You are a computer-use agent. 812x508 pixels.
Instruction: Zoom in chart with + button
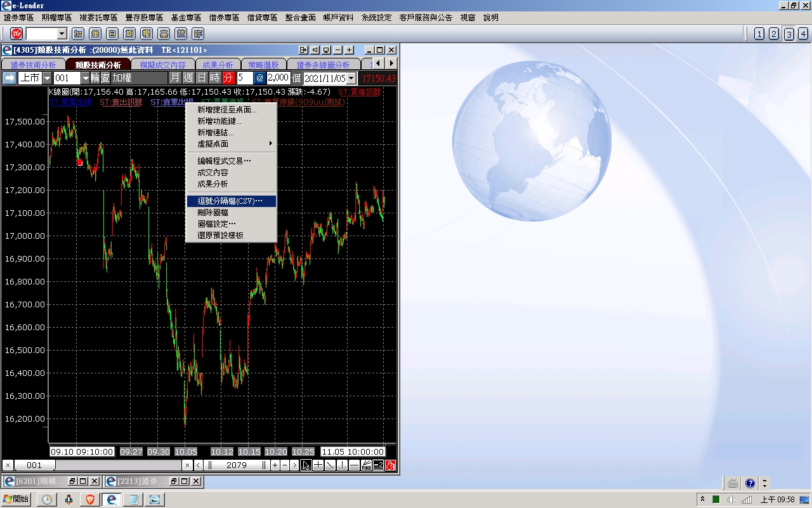click(275, 465)
